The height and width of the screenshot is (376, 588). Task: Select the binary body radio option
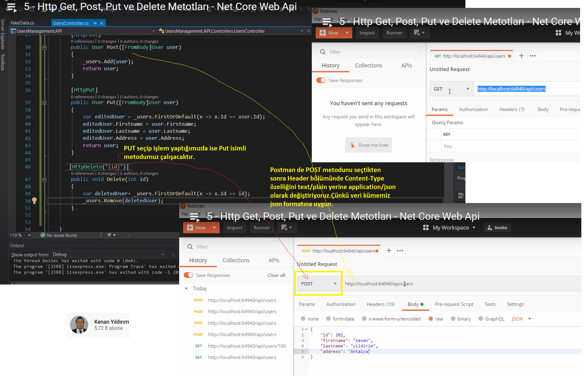pos(453,319)
